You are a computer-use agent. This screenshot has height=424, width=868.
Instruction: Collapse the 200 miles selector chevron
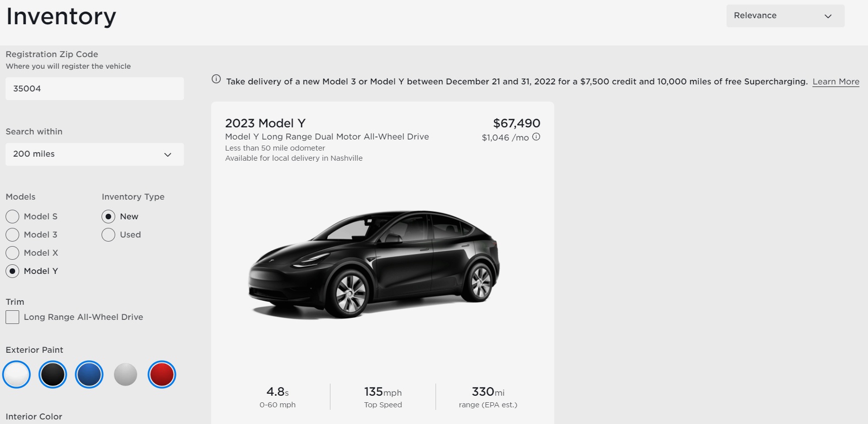[167, 154]
